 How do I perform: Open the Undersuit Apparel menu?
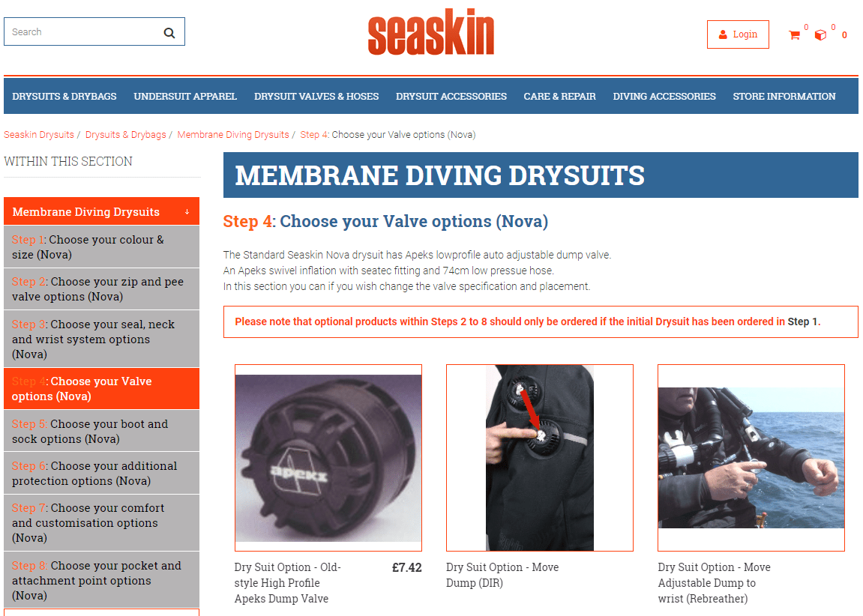point(185,96)
